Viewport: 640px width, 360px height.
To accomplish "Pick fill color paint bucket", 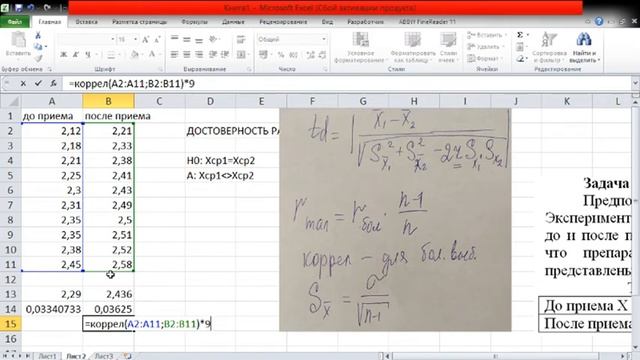I will coord(134,54).
